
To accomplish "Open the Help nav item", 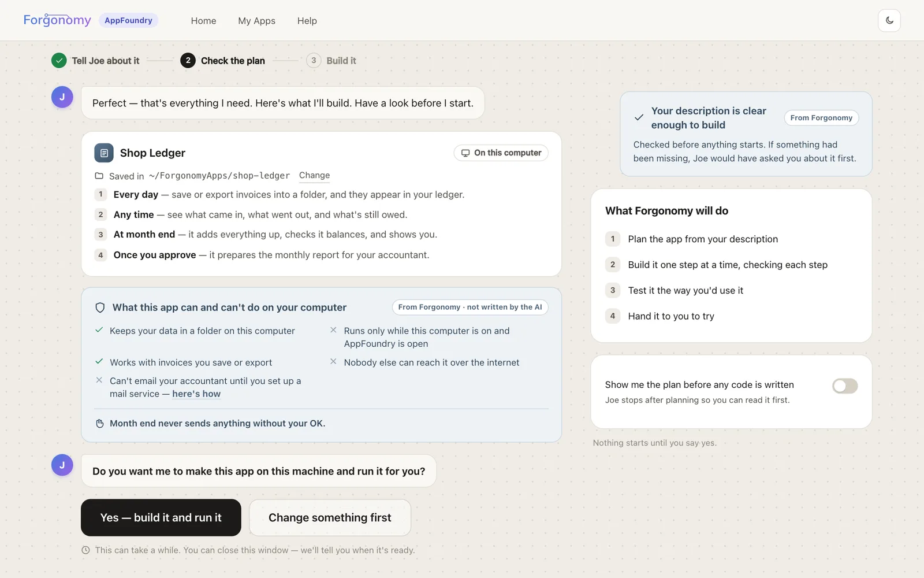I will [x=307, y=21].
